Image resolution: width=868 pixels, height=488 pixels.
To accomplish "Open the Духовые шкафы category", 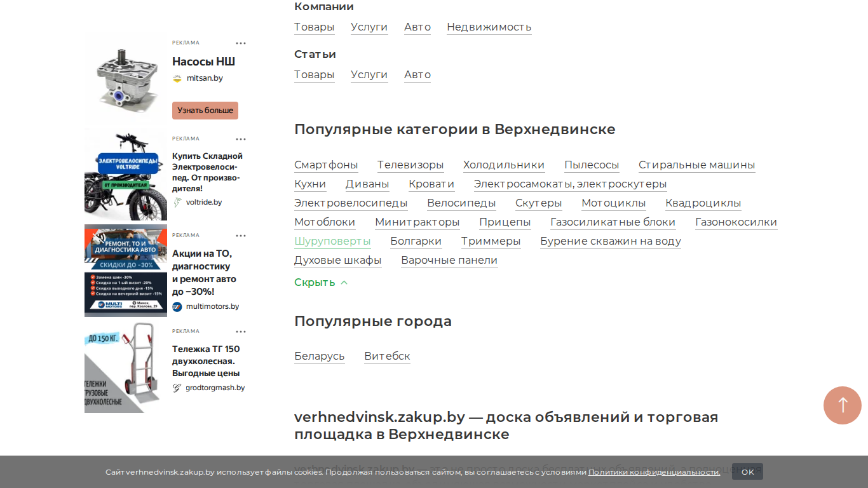I will 338,261.
